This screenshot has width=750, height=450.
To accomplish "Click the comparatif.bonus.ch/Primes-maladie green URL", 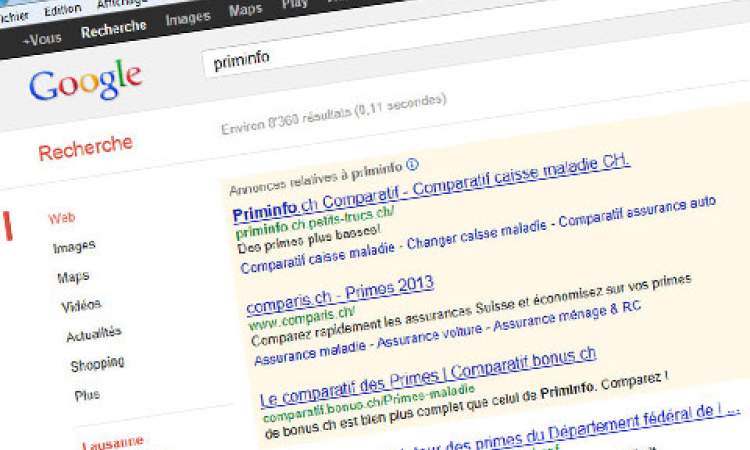I will click(x=369, y=403).
